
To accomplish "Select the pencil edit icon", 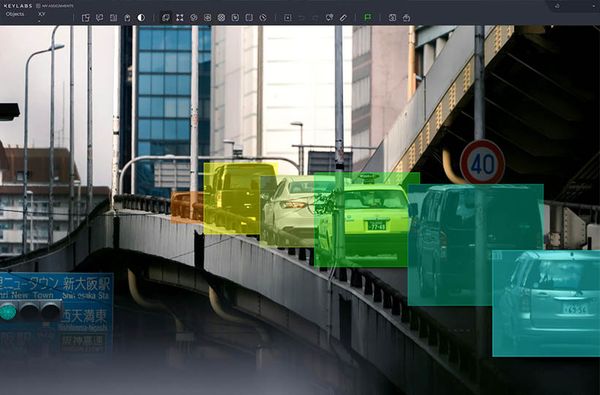I will click(x=343, y=18).
